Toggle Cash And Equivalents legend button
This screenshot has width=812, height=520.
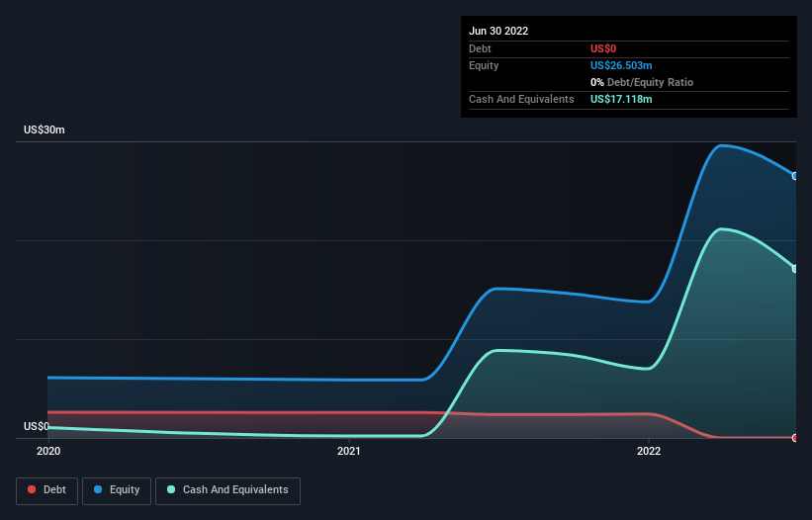[x=227, y=490]
